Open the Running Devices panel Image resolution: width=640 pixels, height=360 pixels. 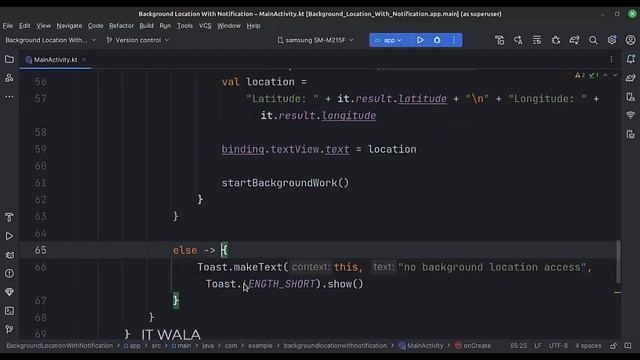click(631, 116)
